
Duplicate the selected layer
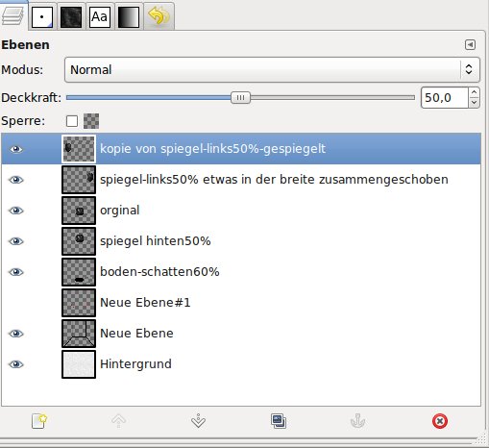coord(279,421)
